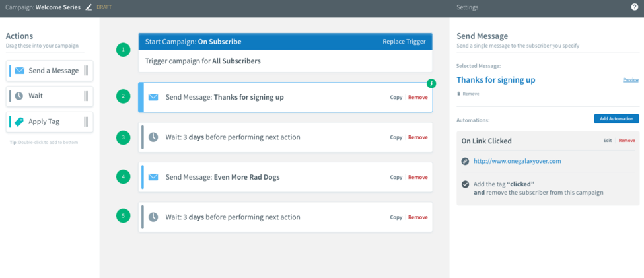Click the drag handle on Apply Tag

(x=86, y=122)
